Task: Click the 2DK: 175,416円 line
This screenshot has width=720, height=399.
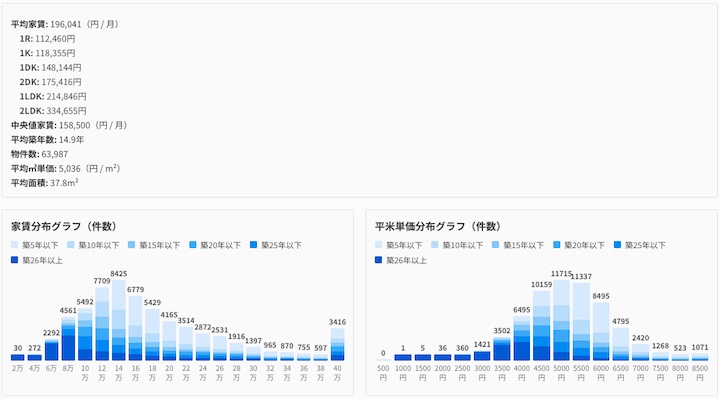Action: tap(51, 82)
